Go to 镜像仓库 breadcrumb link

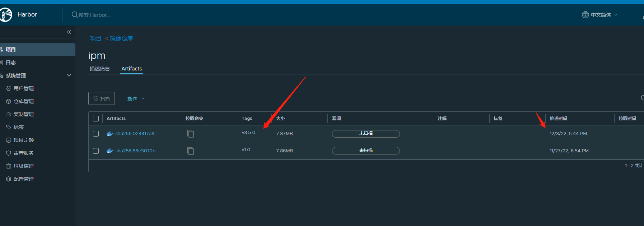pyautogui.click(x=121, y=38)
